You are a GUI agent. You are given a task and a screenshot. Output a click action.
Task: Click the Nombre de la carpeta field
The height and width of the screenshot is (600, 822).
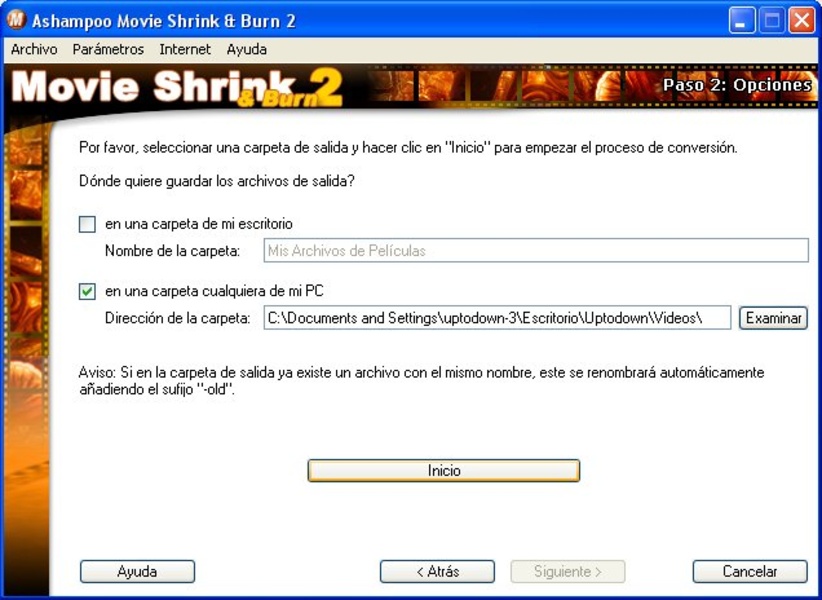click(536, 250)
